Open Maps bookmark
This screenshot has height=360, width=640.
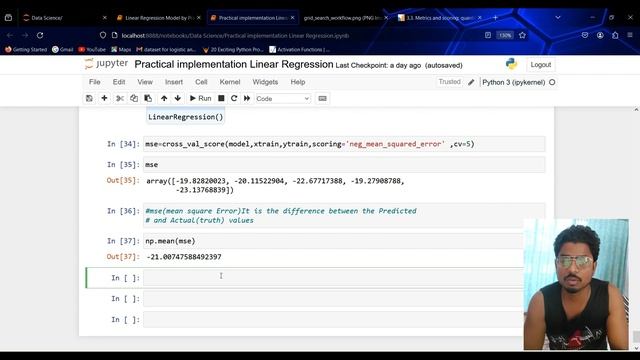121,49
